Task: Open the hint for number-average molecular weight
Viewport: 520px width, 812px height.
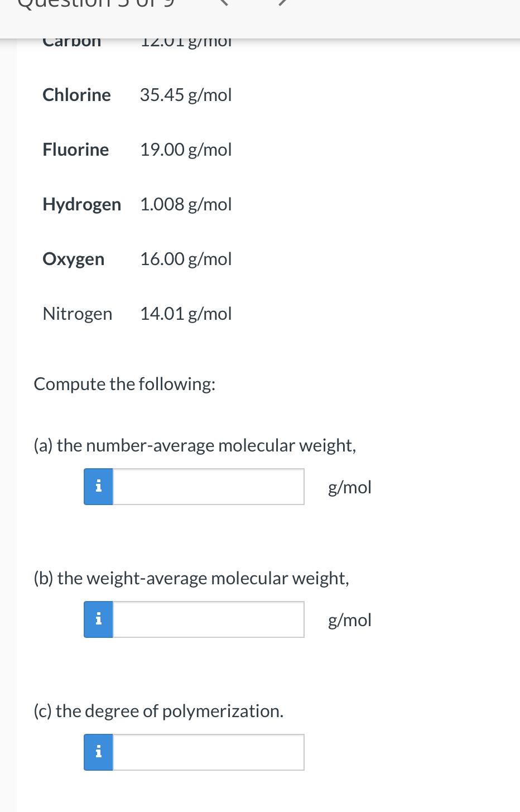Action: click(x=98, y=486)
